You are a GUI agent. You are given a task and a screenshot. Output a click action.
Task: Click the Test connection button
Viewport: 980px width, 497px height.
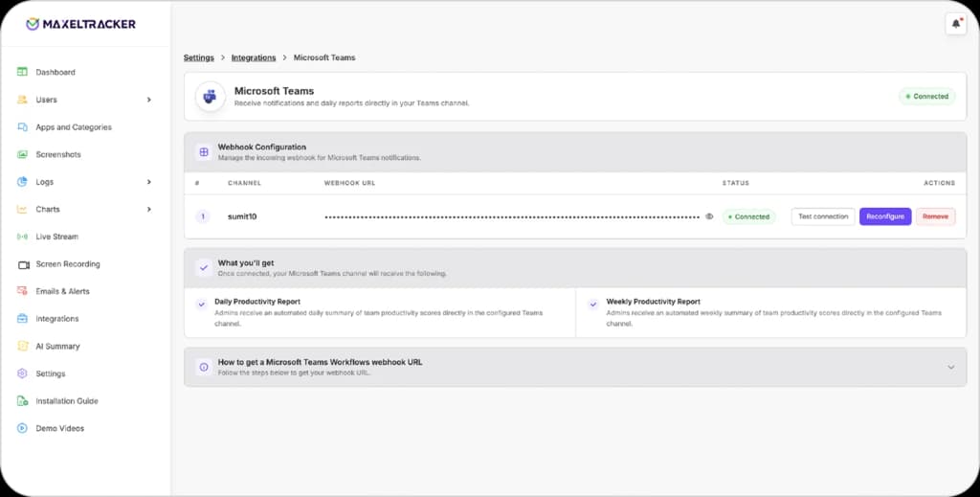(x=822, y=216)
